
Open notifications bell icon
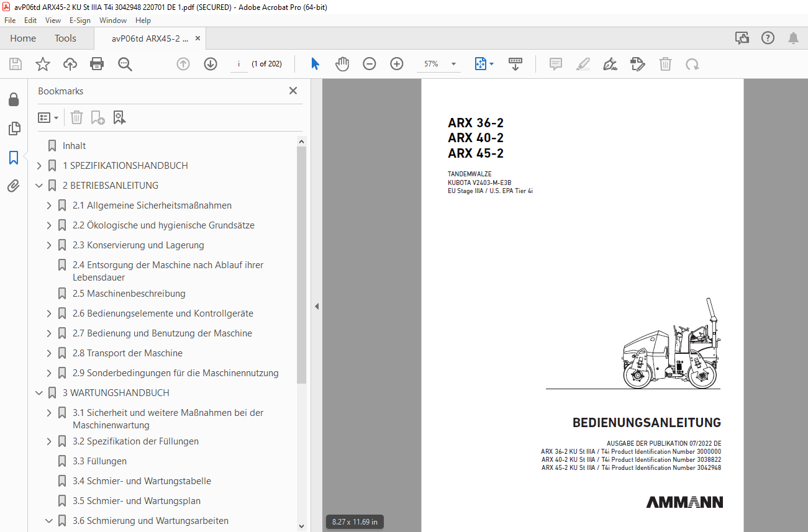pos(794,38)
